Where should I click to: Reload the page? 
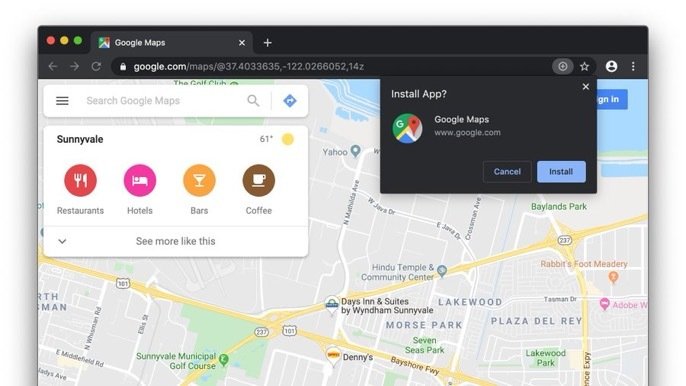[96, 67]
